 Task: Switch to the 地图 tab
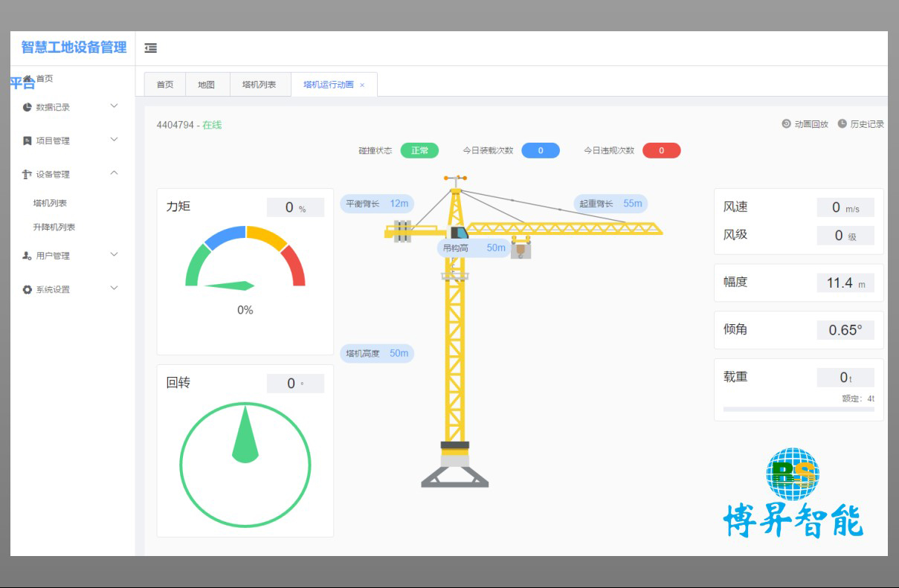(206, 85)
